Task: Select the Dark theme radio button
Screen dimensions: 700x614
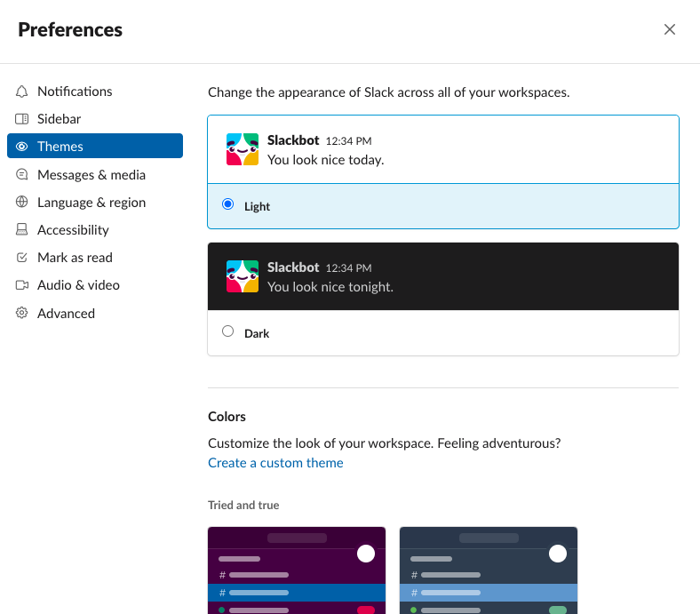Action: pos(227,331)
